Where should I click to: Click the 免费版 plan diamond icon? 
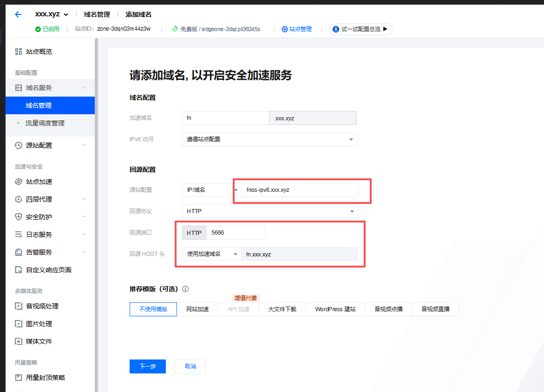point(175,29)
